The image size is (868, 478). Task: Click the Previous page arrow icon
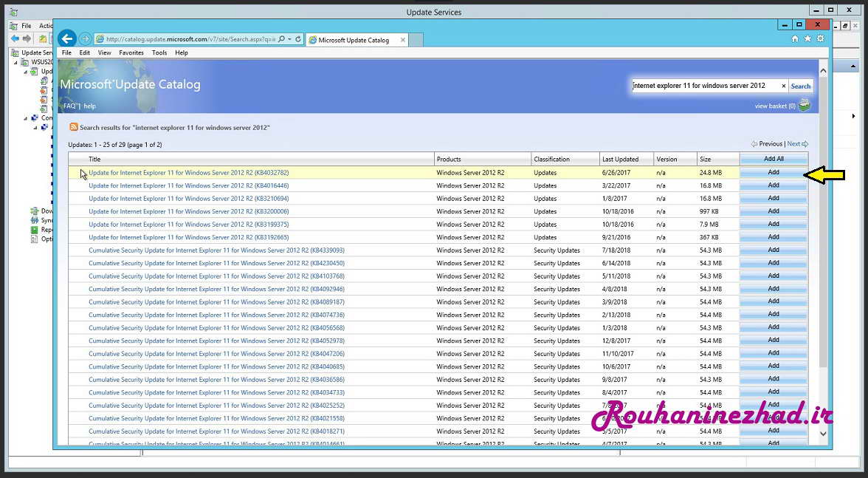point(754,144)
